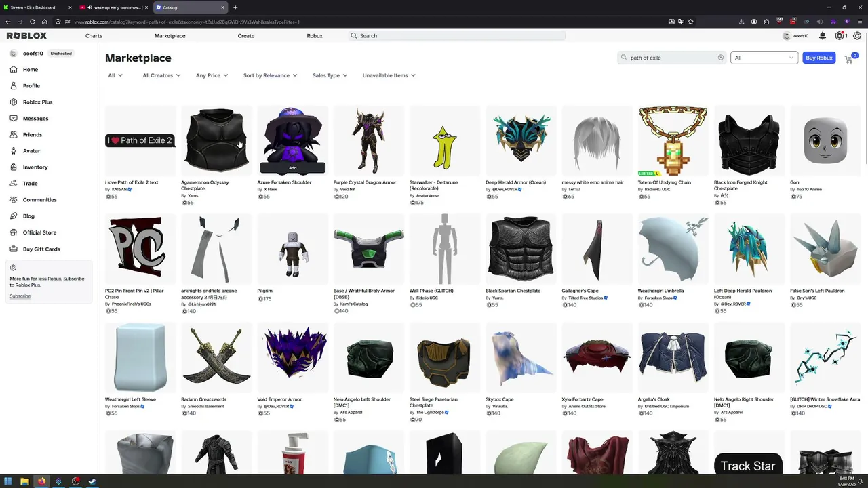Open 'Black Spartan Chestplate' item link
868x488 pixels.
tap(513, 291)
